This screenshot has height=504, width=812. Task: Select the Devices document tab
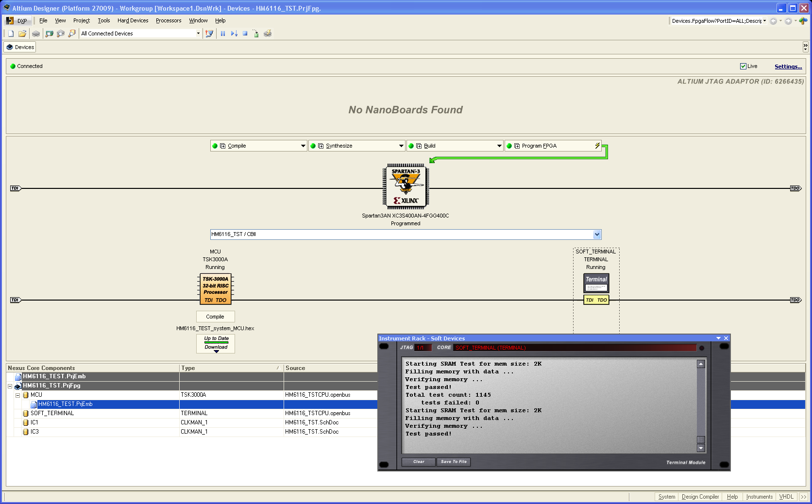[20, 47]
